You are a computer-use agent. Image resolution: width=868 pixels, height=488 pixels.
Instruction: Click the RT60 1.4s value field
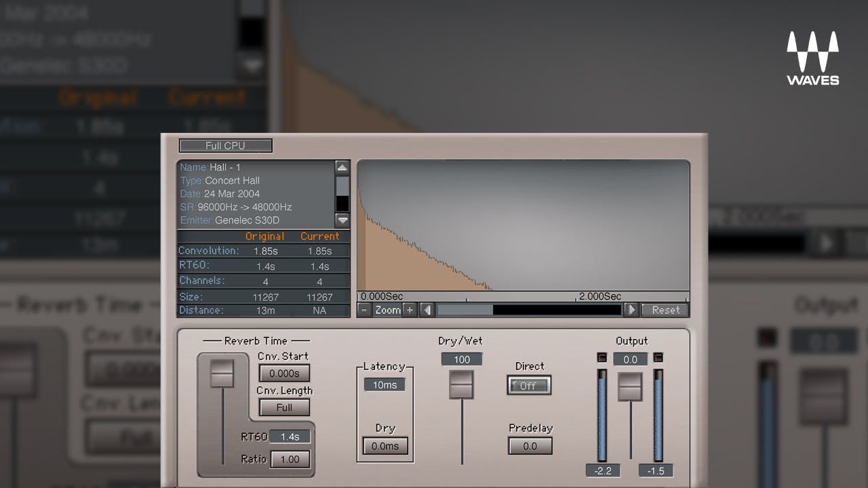pyautogui.click(x=290, y=436)
